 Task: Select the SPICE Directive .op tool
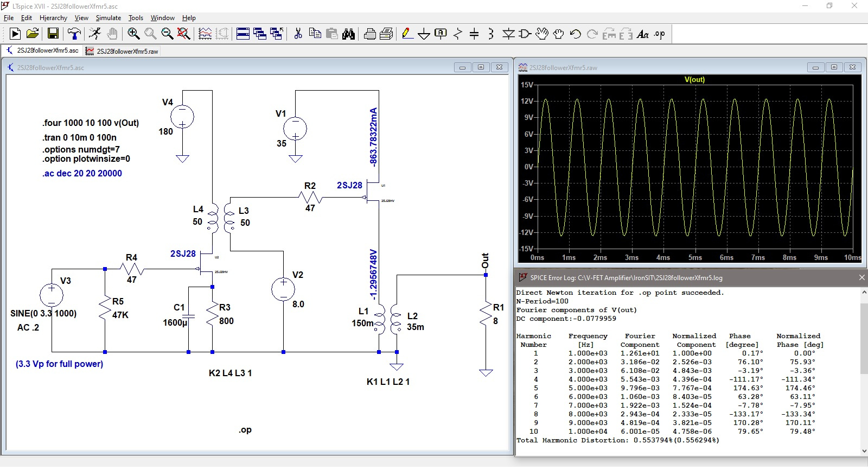coord(660,34)
